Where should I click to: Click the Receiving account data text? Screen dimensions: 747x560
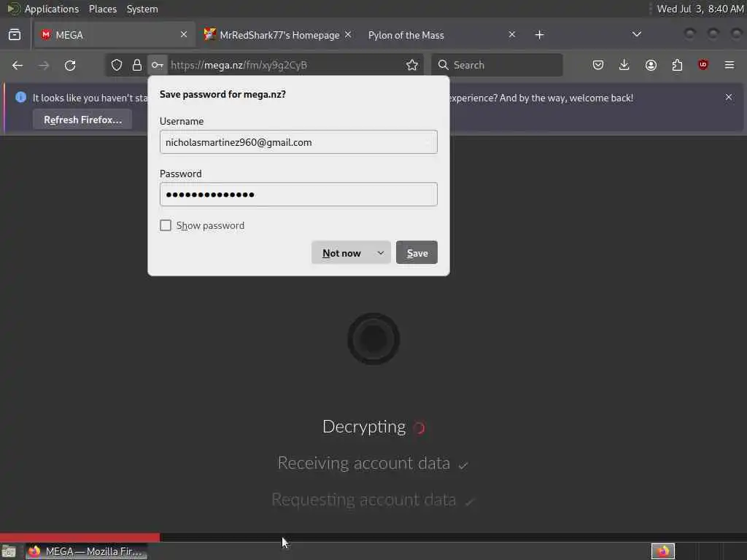(x=363, y=463)
